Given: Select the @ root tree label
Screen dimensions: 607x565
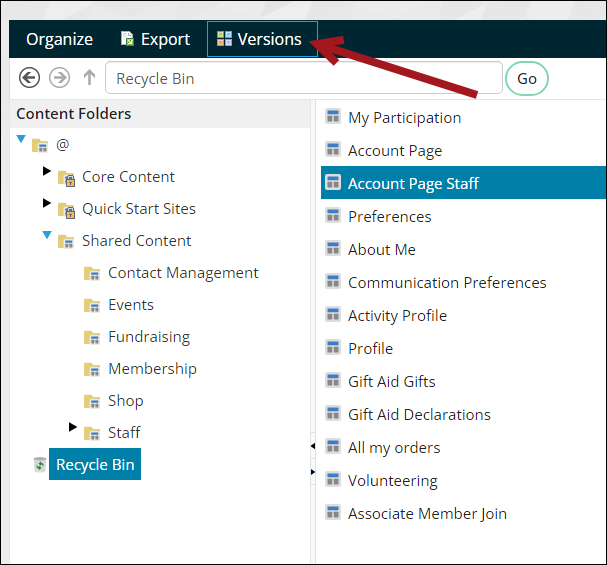Looking at the screenshot, I should pos(63,145).
